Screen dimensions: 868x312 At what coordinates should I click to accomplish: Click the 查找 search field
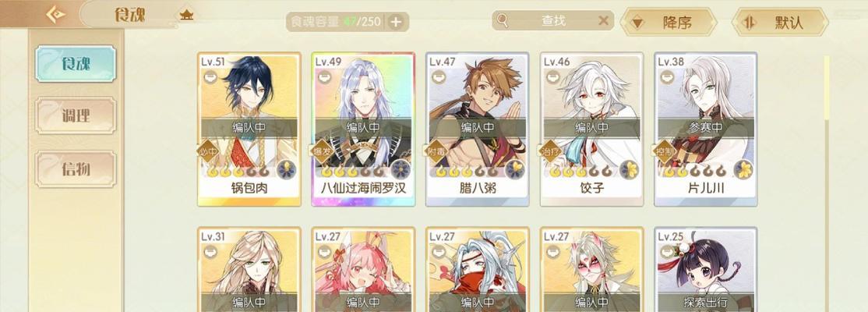click(553, 21)
